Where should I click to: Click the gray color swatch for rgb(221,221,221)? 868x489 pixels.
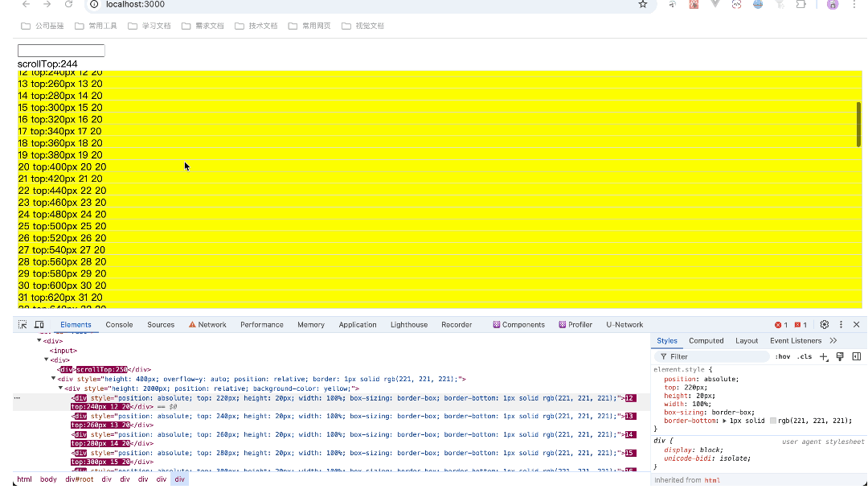coord(772,420)
